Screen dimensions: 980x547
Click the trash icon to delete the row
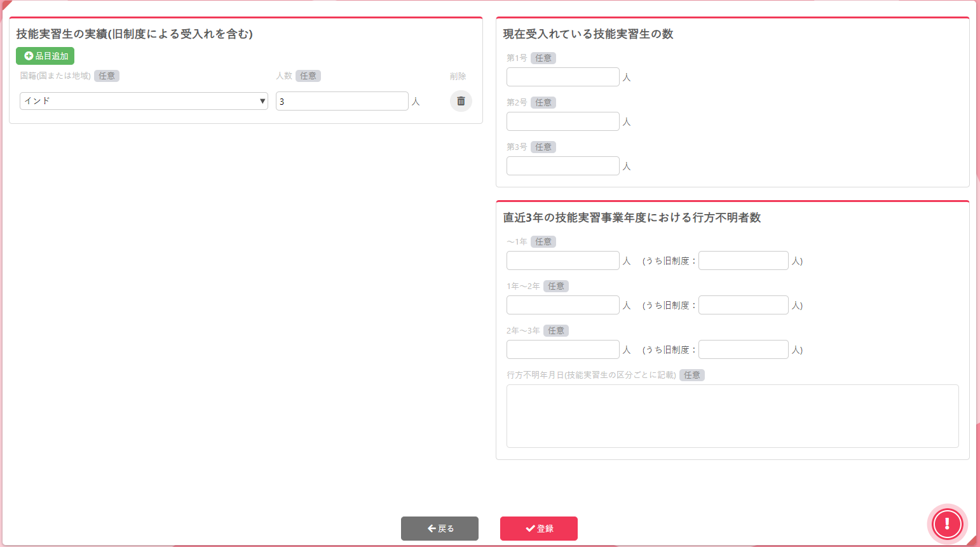coord(461,101)
